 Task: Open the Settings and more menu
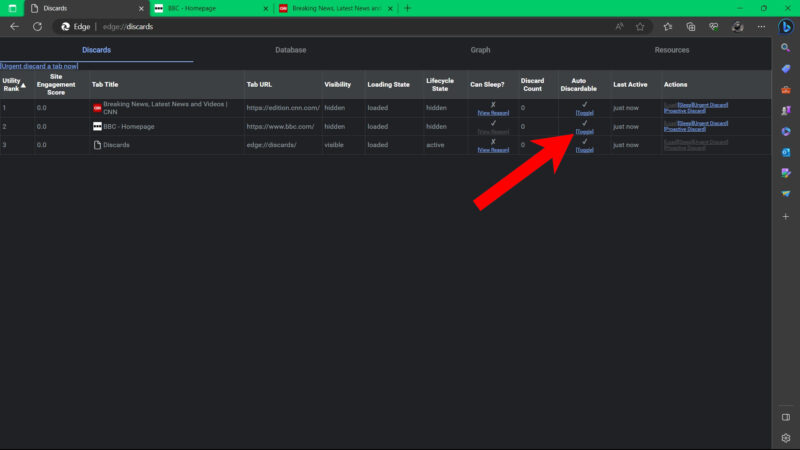tap(761, 27)
